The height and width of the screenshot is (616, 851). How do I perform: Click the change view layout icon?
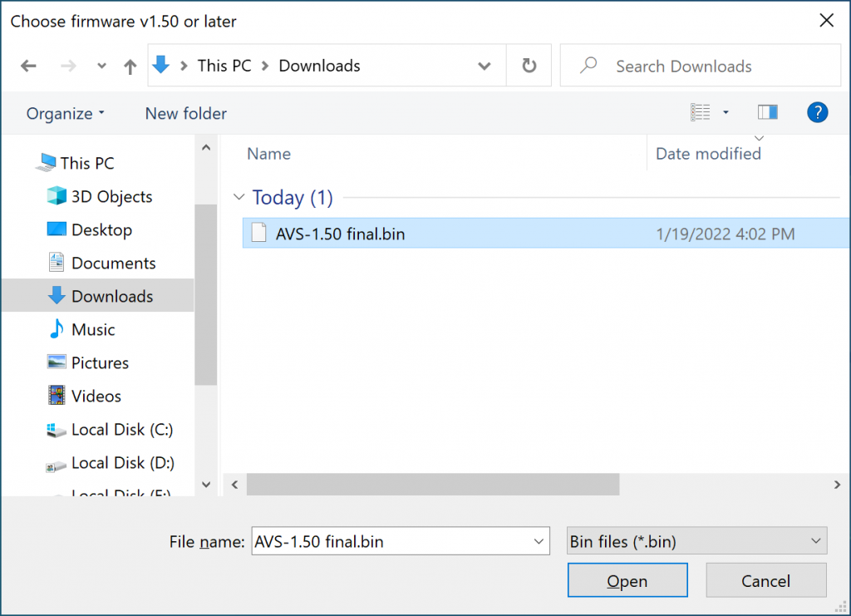701,112
